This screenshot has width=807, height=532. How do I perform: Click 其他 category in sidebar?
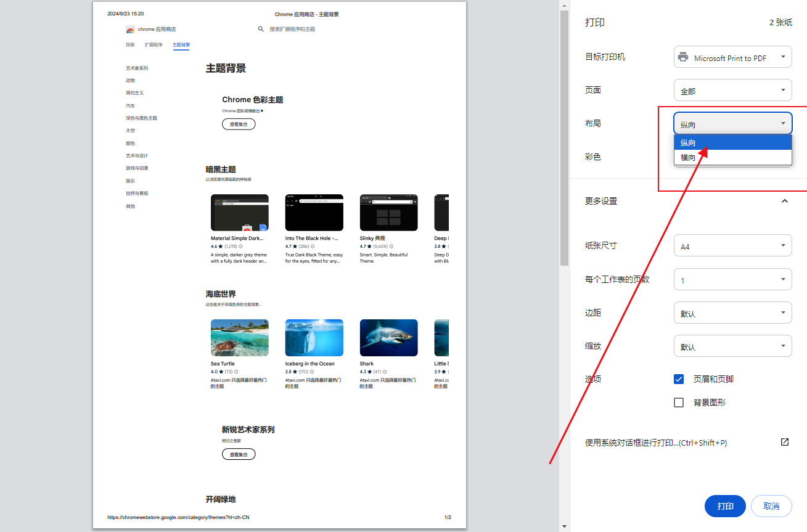[x=130, y=207]
